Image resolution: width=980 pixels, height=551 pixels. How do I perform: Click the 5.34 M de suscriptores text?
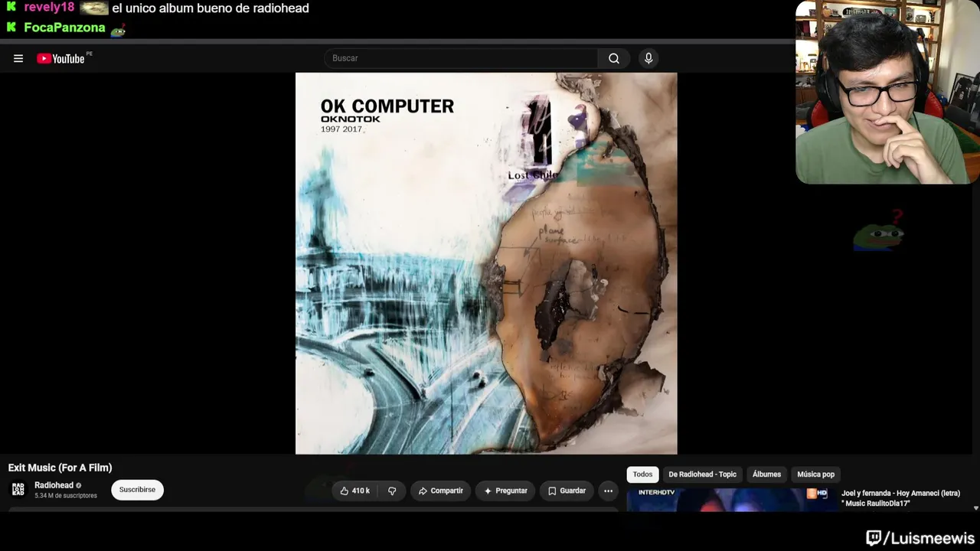point(66,496)
